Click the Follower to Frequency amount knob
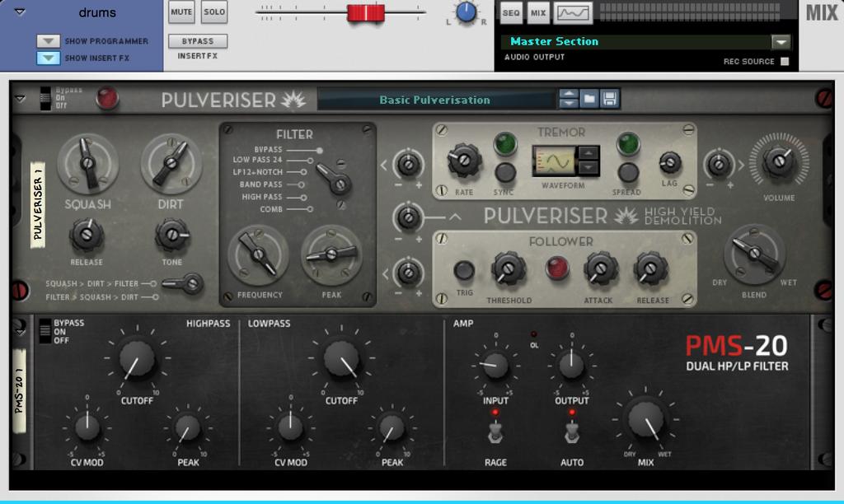 point(409,273)
